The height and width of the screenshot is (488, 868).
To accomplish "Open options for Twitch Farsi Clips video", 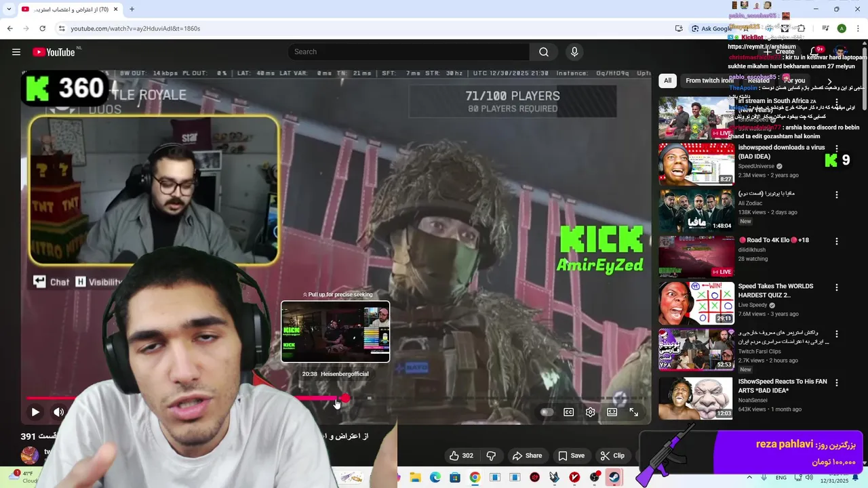I will 836,333.
